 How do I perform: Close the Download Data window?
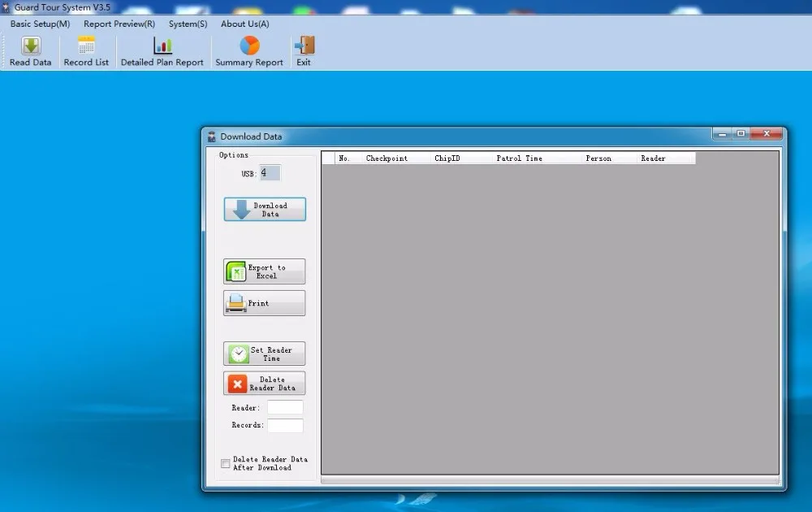click(767, 134)
